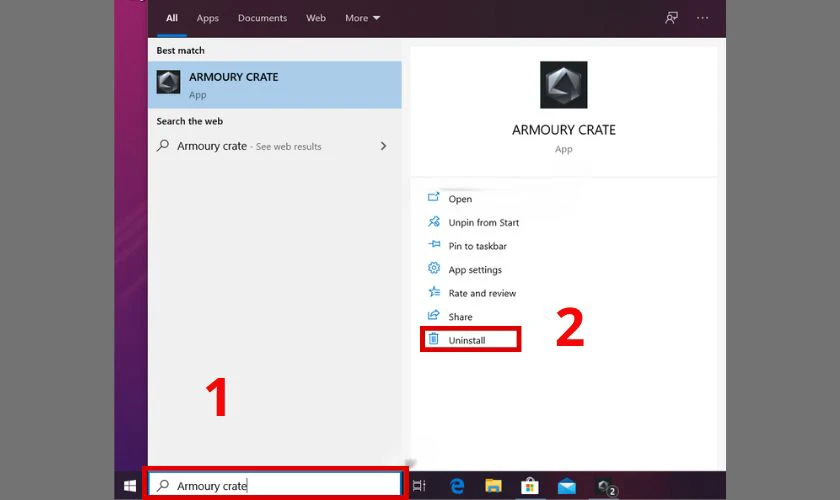Choose Unpin from Start
This screenshot has width=840, height=500.
484,222
